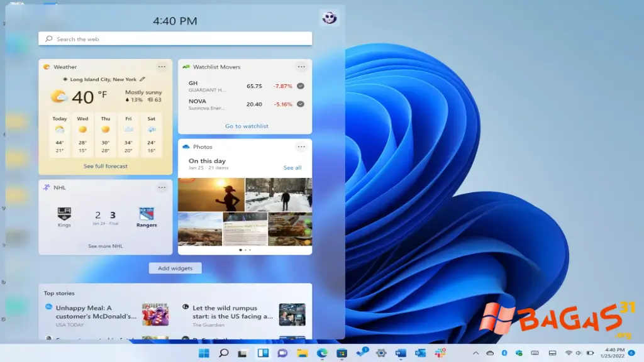The height and width of the screenshot is (362, 644).
Task: Click the Add widgets button
Action: pos(175,268)
